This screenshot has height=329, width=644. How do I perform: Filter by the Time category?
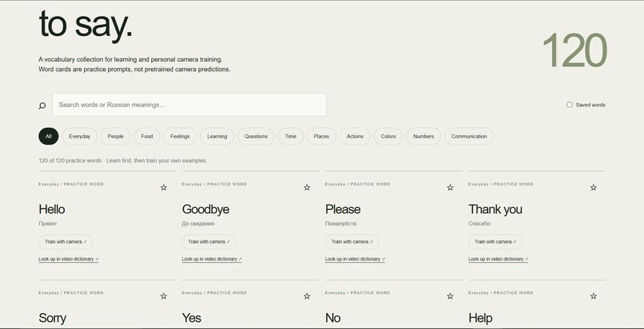click(x=291, y=137)
